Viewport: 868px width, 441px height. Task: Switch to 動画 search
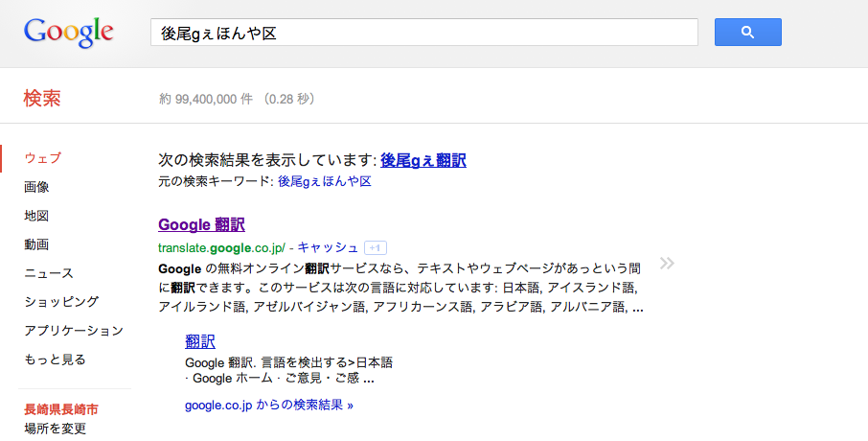pyautogui.click(x=36, y=244)
